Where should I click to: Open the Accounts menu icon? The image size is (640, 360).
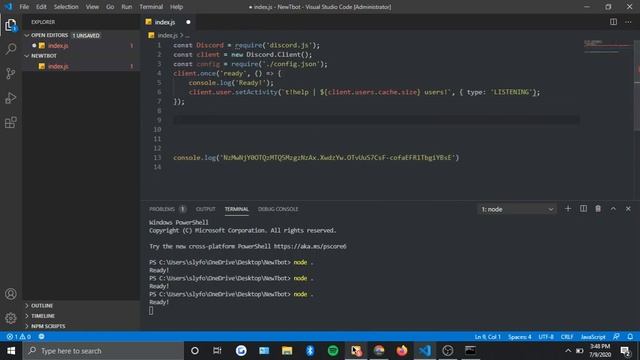11,294
